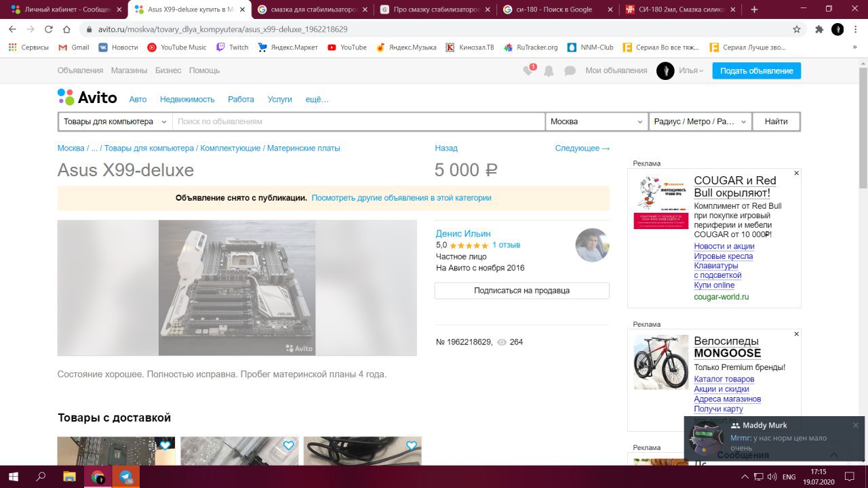This screenshot has width=868, height=488.
Task: Click the browser back arrow
Action: (x=12, y=29)
